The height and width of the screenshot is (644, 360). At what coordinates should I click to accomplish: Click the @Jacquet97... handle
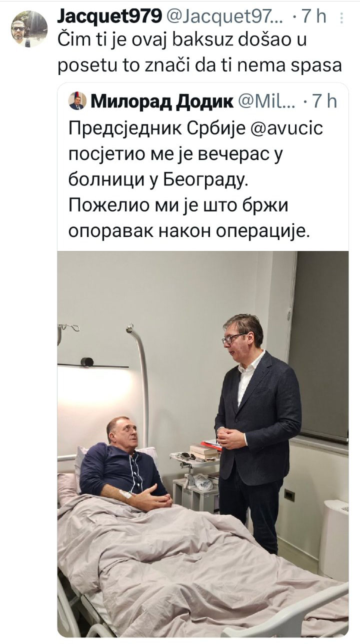tap(224, 17)
